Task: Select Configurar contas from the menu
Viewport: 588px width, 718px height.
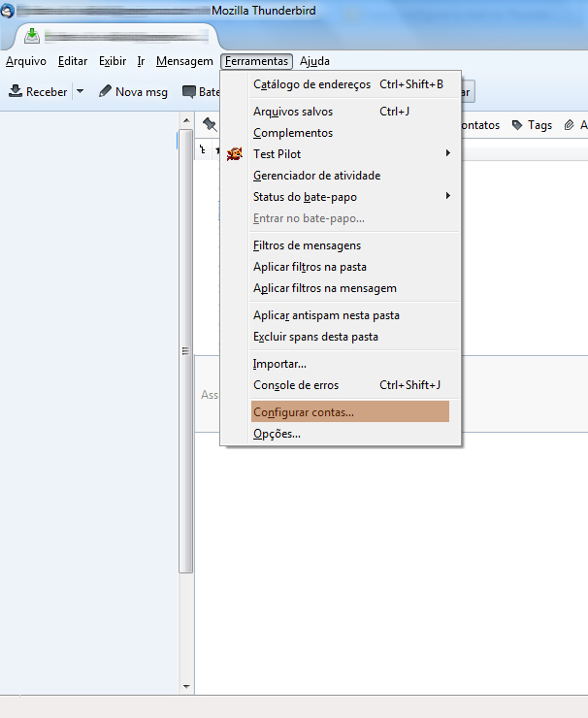Action: click(x=304, y=412)
